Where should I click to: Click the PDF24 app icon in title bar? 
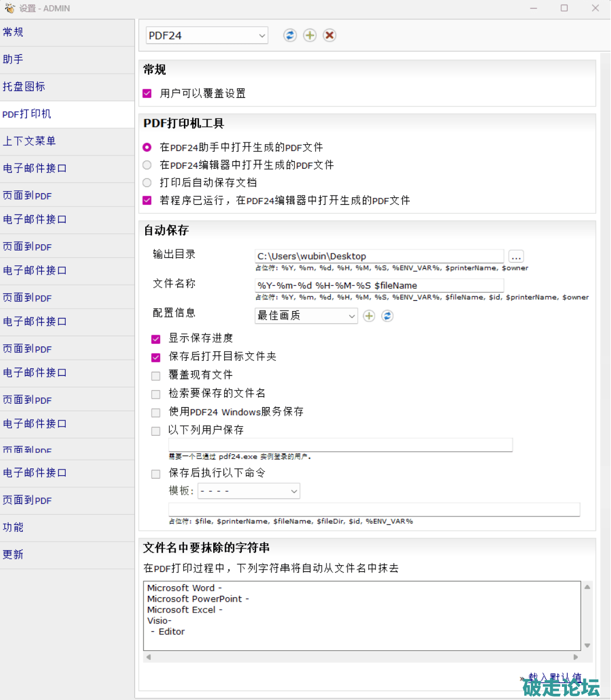(x=9, y=8)
